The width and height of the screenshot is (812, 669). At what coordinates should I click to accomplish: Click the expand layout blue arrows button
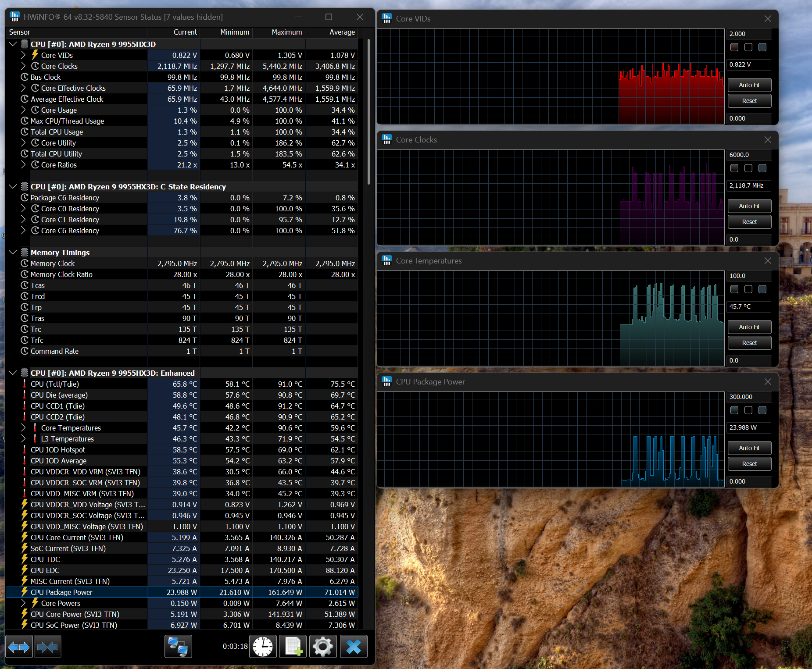19,647
